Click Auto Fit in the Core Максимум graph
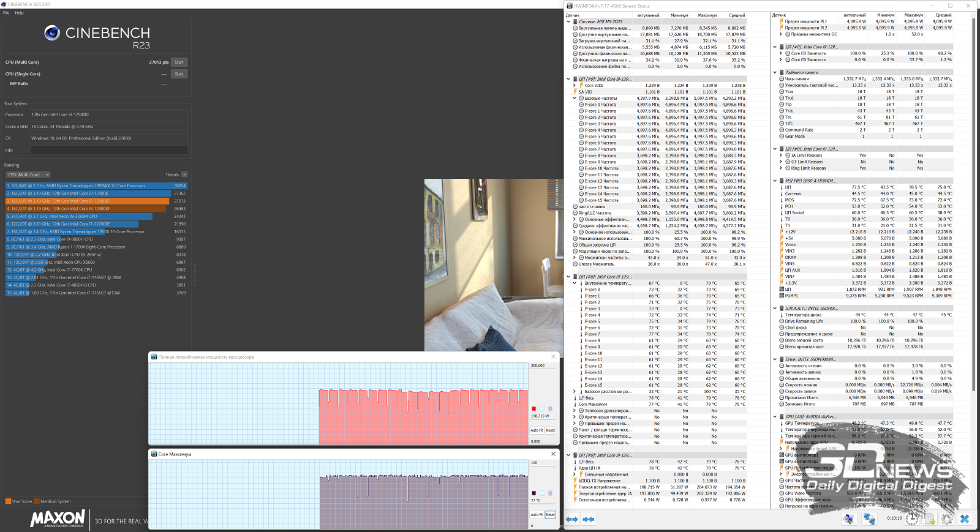Viewport: 980px width, 532px height. [x=537, y=514]
